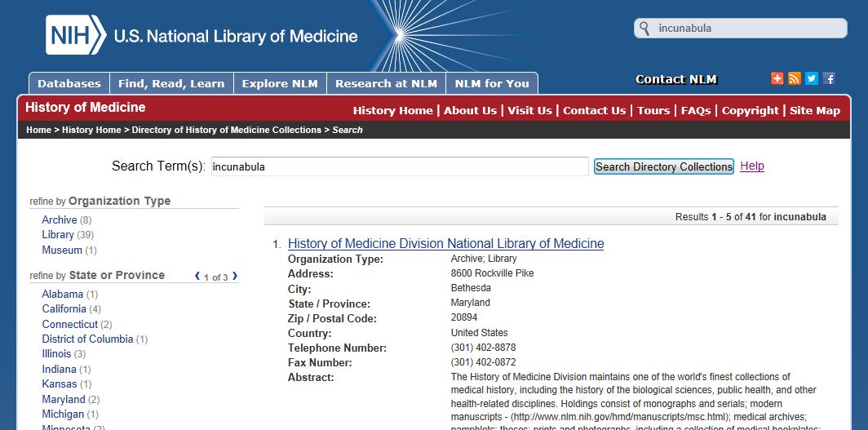Click Contact NLM link
The width and height of the screenshot is (868, 430).
tap(676, 80)
